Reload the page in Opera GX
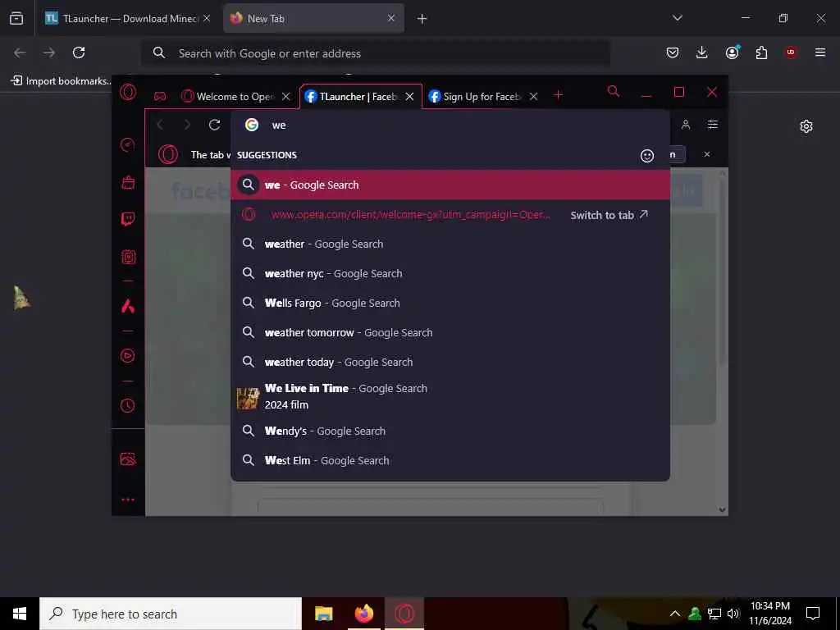The height and width of the screenshot is (630, 840). click(x=215, y=125)
